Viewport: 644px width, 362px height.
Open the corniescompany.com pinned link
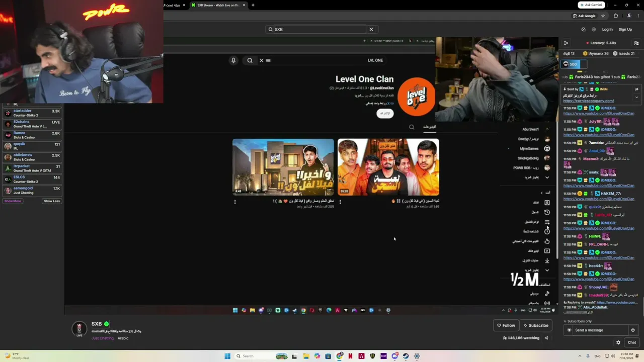589,101
